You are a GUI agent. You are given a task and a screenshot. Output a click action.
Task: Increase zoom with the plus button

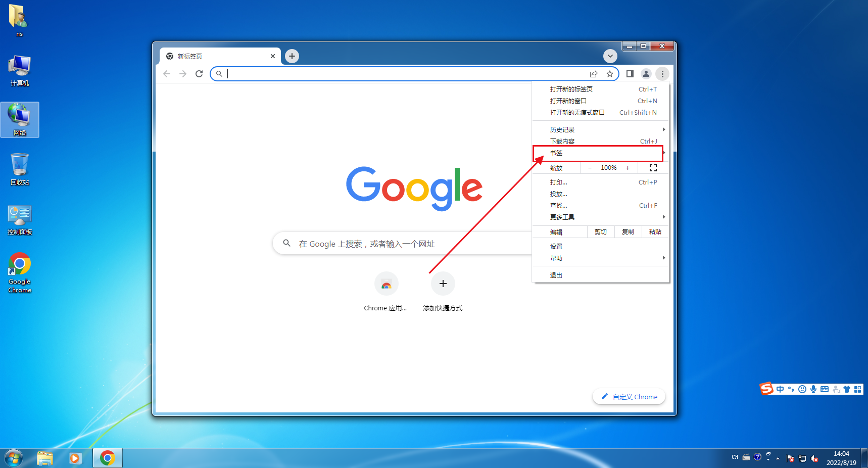coord(628,168)
